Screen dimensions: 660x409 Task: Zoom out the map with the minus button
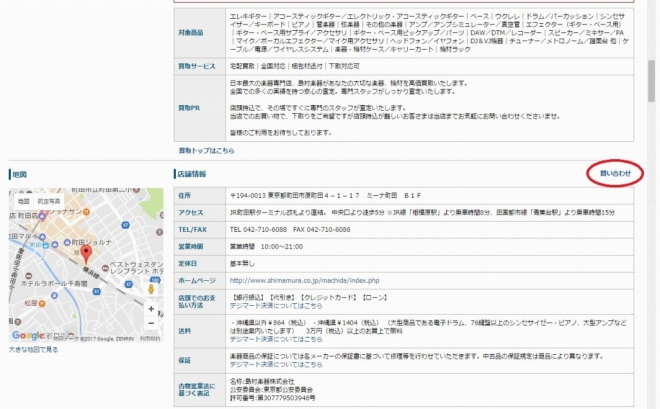click(151, 323)
